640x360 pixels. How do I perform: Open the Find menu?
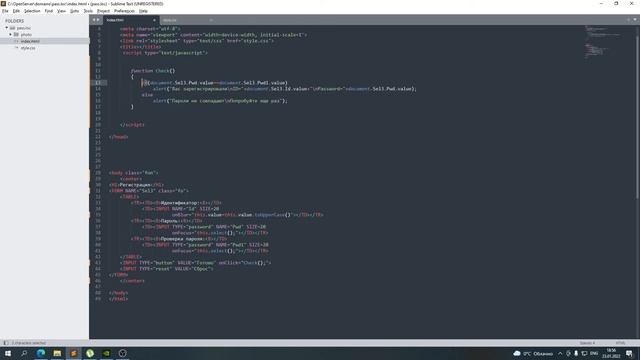[x=49, y=11]
